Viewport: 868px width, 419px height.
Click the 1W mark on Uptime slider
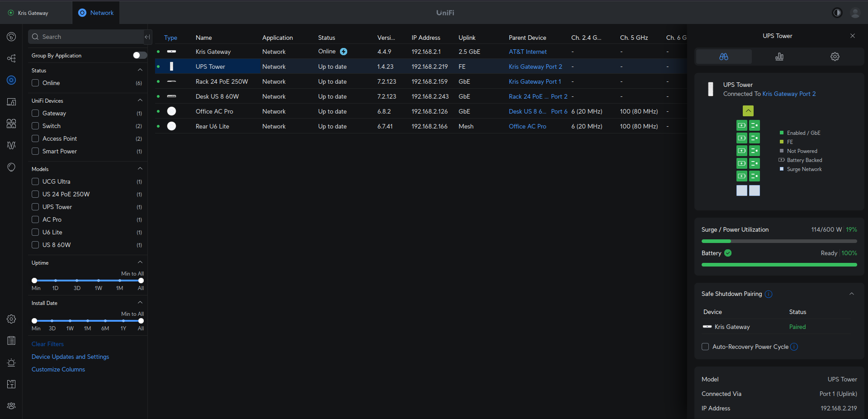point(98,281)
